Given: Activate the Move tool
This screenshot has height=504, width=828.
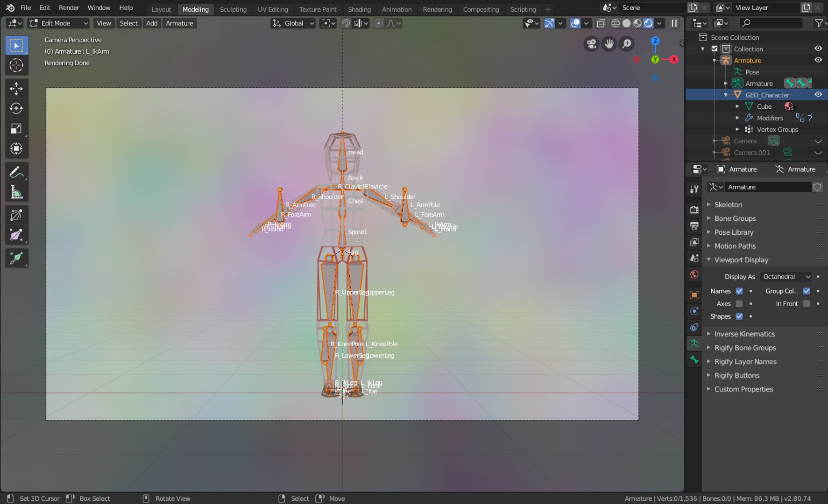Looking at the screenshot, I should pos(16,89).
